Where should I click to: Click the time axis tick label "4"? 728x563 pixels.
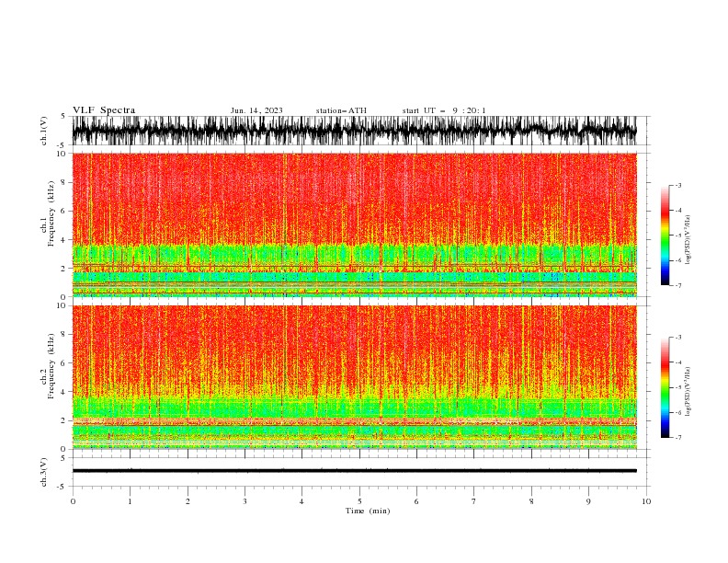point(301,501)
